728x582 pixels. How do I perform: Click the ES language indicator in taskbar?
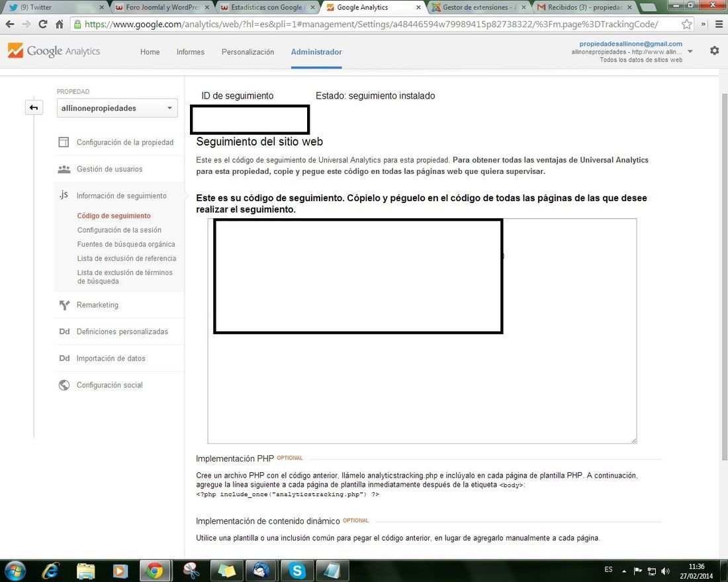coord(609,569)
